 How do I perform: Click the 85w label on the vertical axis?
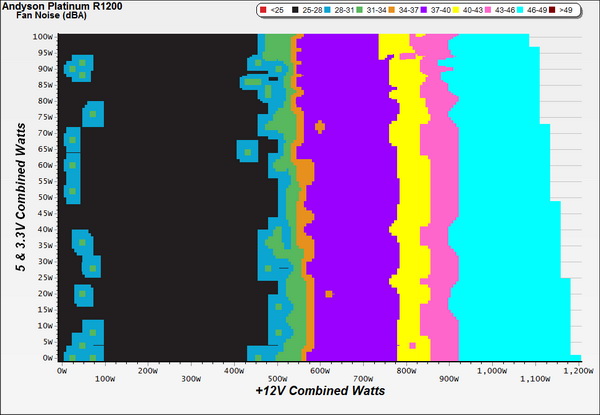(45, 85)
